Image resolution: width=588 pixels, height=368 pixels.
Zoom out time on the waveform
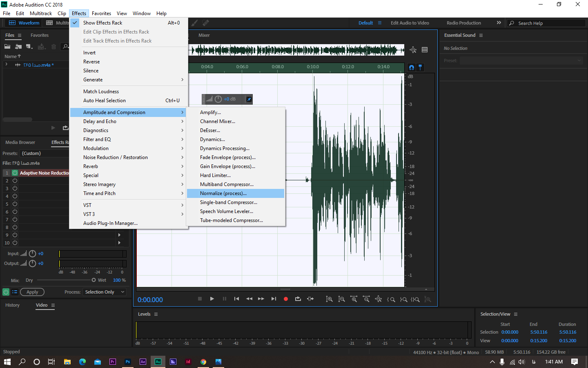366,299
